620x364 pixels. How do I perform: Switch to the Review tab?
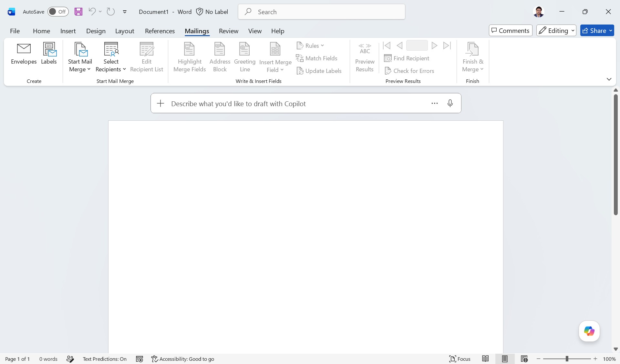(228, 31)
